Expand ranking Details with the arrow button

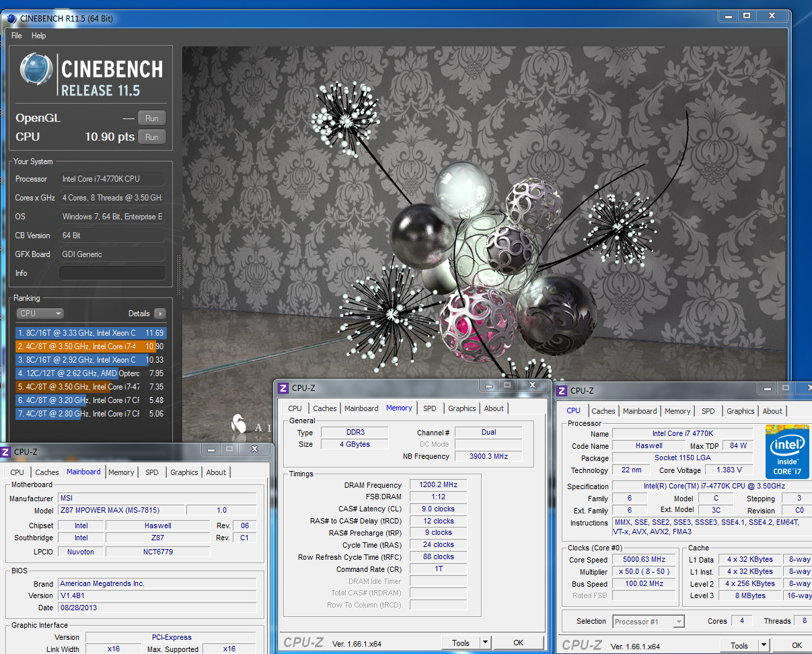pyautogui.click(x=159, y=314)
